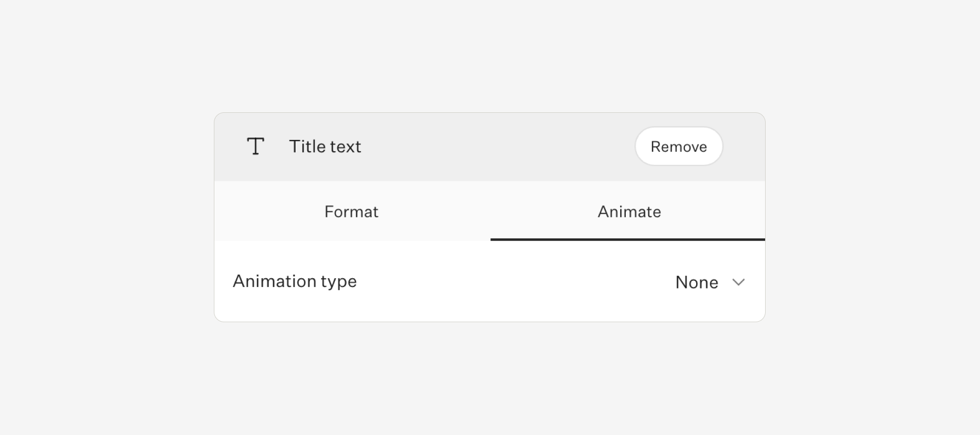
Task: Open Format settings for the title text
Action: (351, 211)
